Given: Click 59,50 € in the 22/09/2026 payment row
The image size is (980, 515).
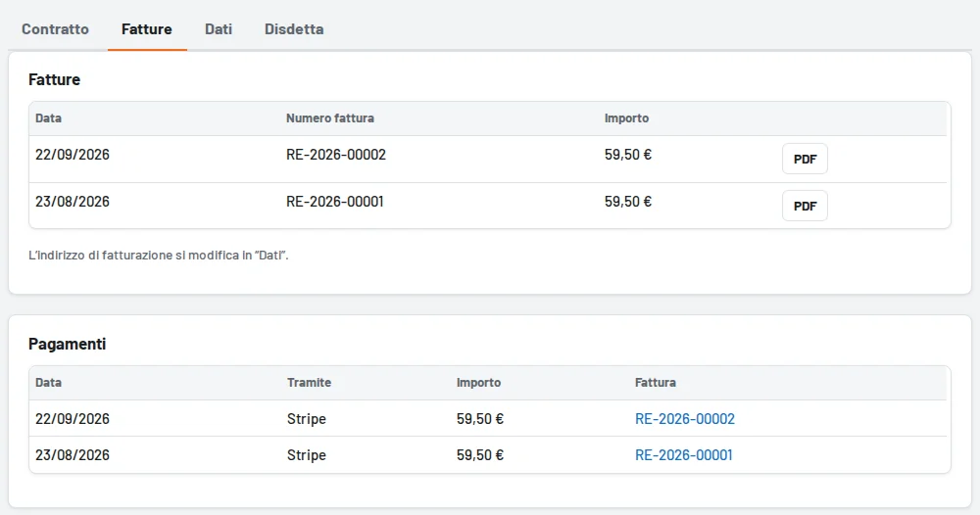Looking at the screenshot, I should click(x=480, y=419).
